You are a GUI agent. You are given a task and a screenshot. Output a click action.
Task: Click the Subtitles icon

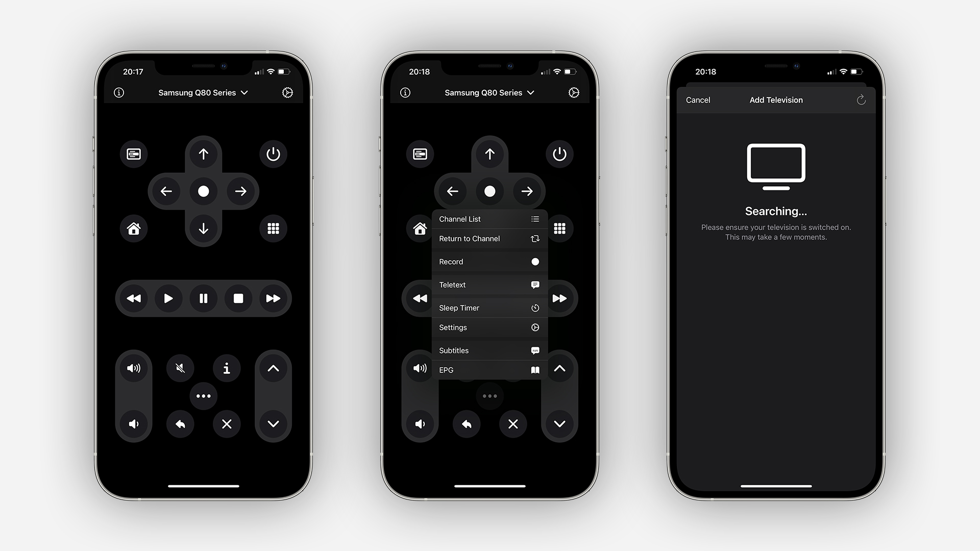point(534,350)
